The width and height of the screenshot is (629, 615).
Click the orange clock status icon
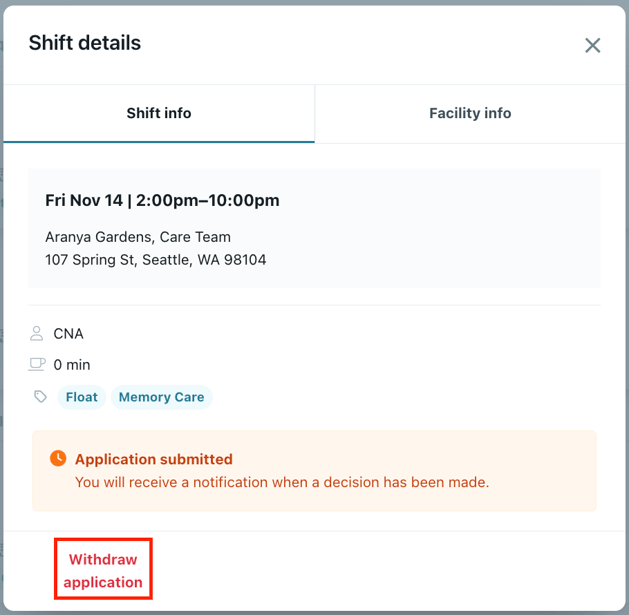point(58,458)
